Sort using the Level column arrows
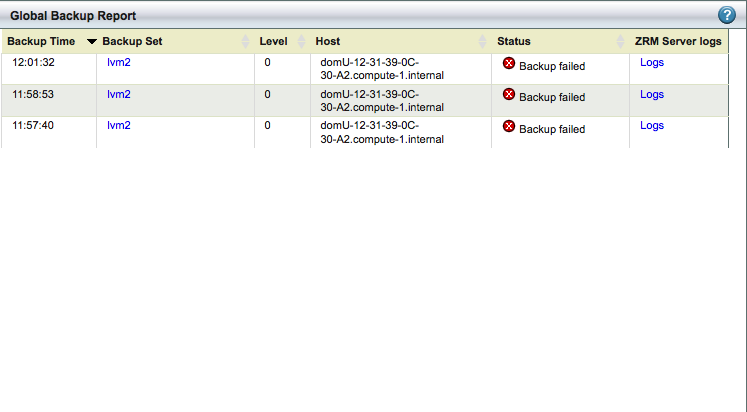 pyautogui.click(x=301, y=41)
